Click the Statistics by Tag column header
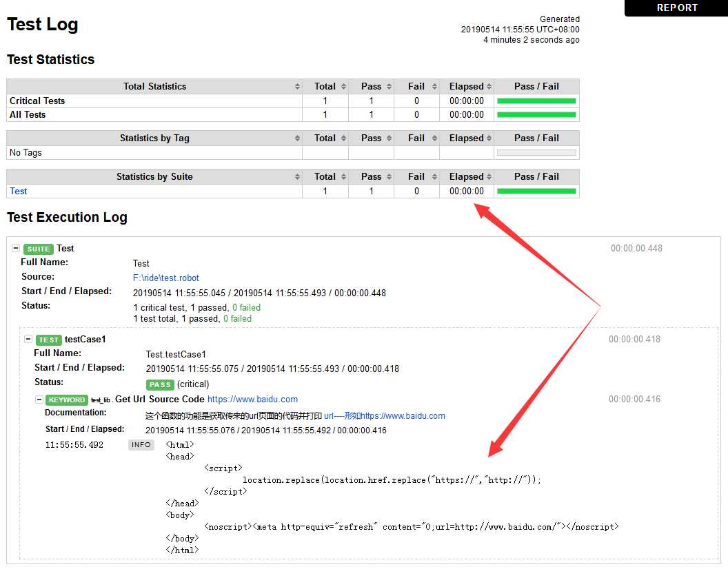The image size is (728, 569). click(154, 138)
